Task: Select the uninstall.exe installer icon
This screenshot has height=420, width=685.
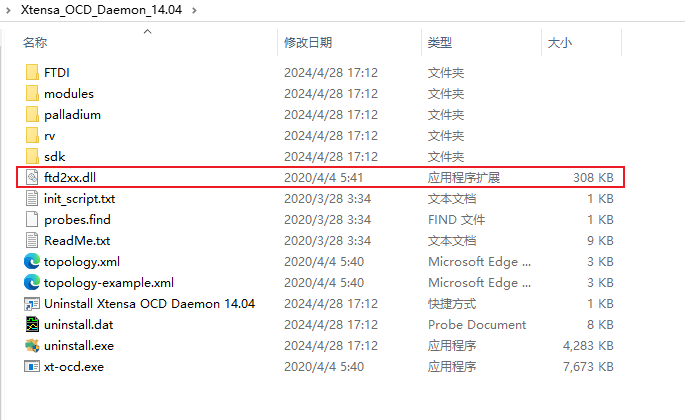Action: [32, 345]
